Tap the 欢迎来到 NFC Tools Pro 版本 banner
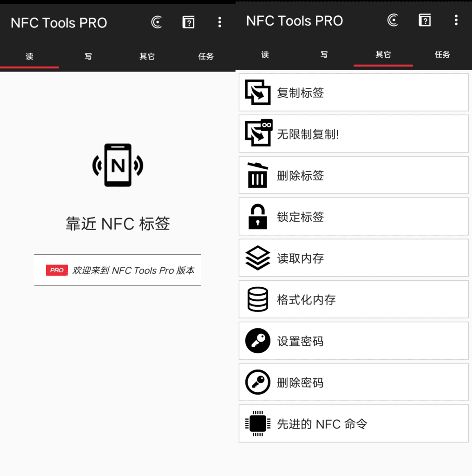Viewport: 472px width, 476px height. tap(118, 270)
